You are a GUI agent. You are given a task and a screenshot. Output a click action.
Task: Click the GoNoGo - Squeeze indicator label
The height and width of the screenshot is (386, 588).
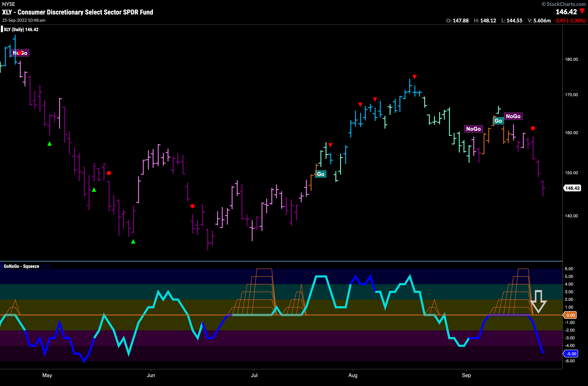22,266
